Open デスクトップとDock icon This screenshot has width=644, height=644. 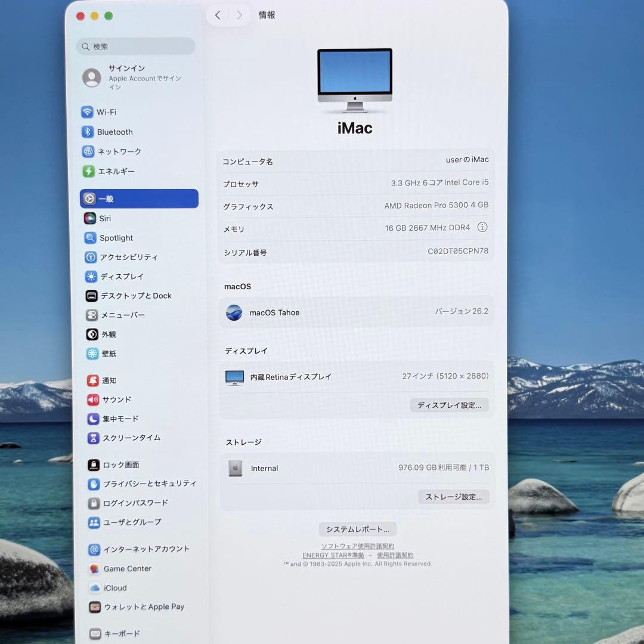pos(92,296)
